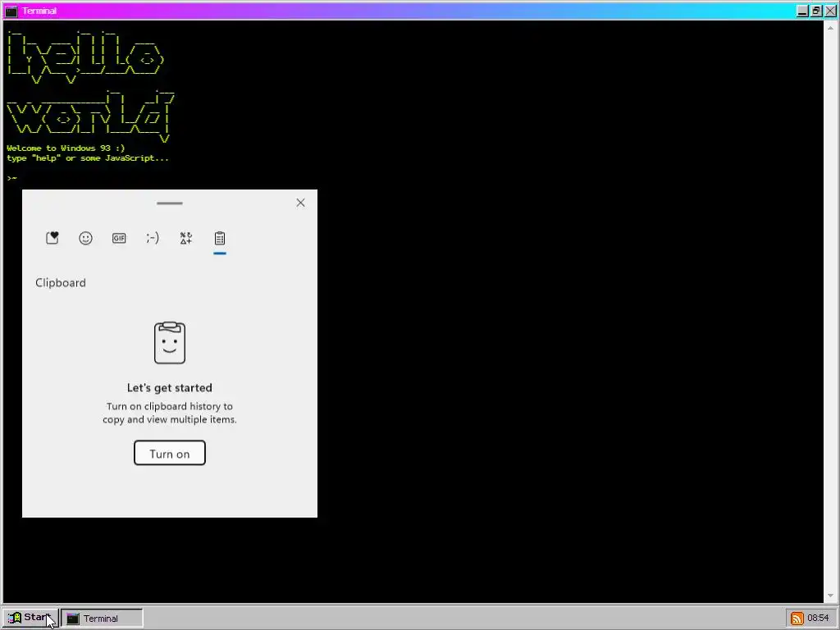Click the 'type "help" or some JavaScript' line
Screen dimensions: 840x630
tap(87, 158)
